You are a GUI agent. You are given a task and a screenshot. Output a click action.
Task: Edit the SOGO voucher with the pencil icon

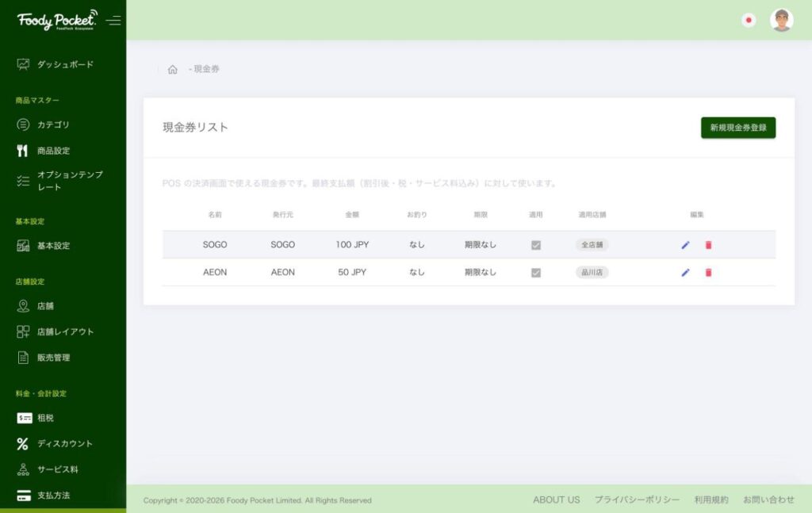(x=685, y=245)
